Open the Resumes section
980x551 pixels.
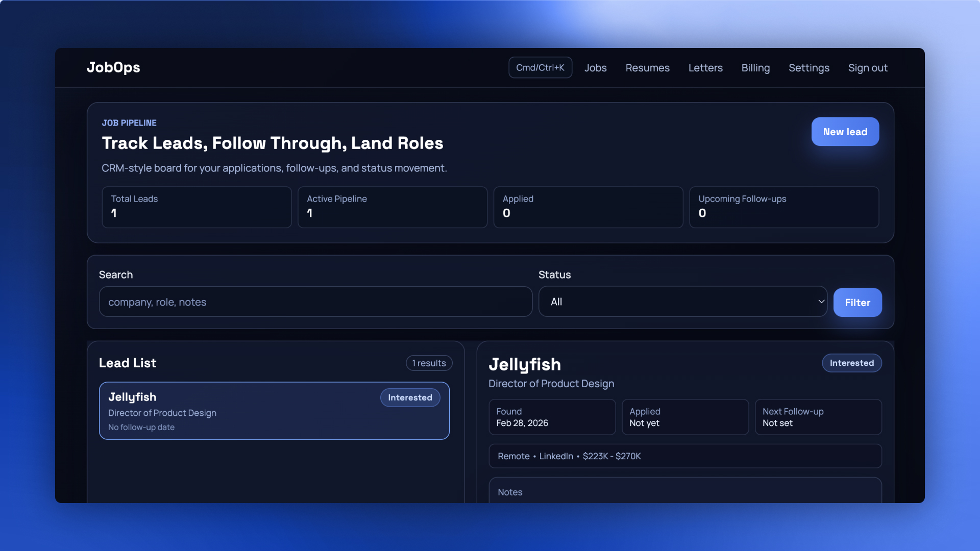click(x=647, y=68)
